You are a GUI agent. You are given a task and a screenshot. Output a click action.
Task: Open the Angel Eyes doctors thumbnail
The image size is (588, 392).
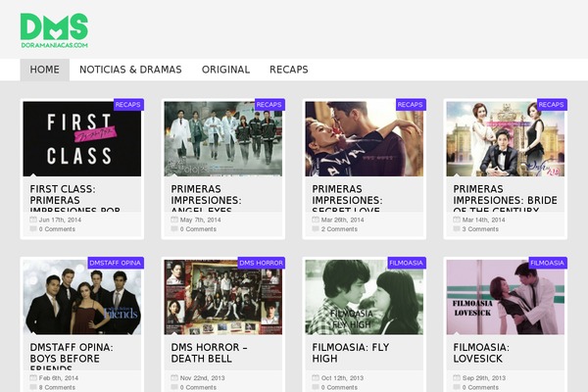point(223,139)
